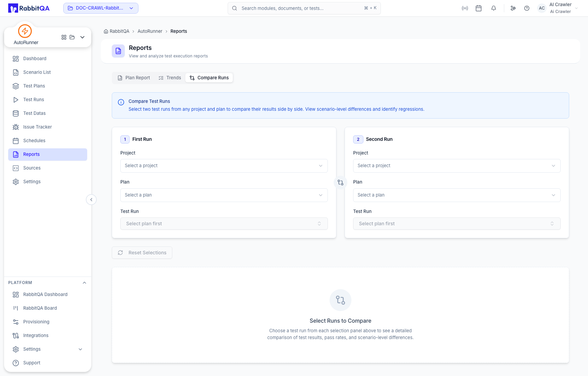This screenshot has height=376, width=588.
Task: Click the Reports header document icon
Action: pos(118,51)
